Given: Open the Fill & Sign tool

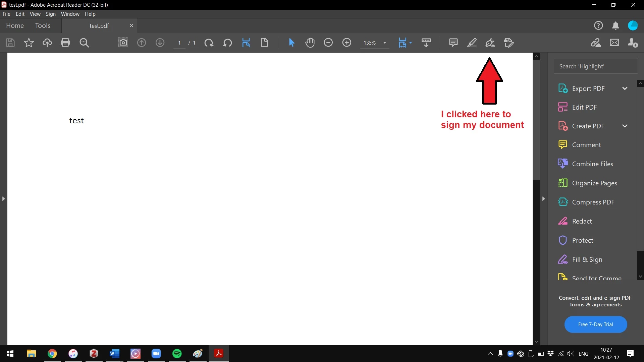Looking at the screenshot, I should tap(587, 259).
